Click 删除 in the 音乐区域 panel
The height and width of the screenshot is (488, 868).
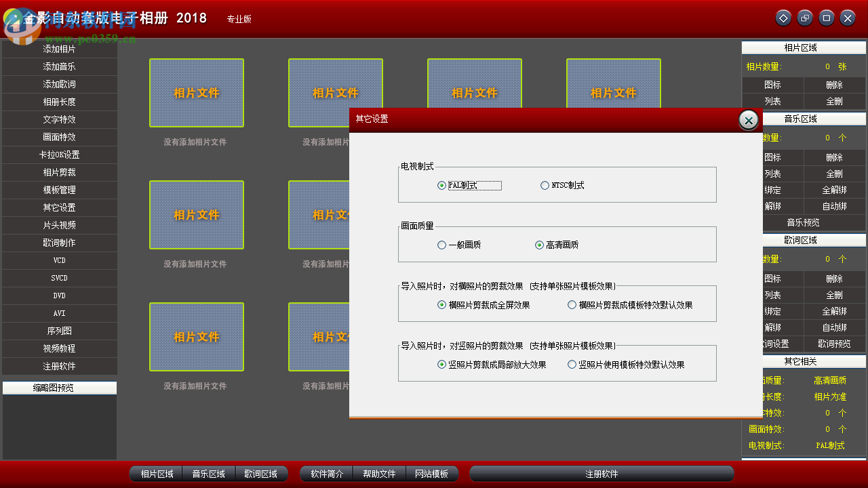835,157
